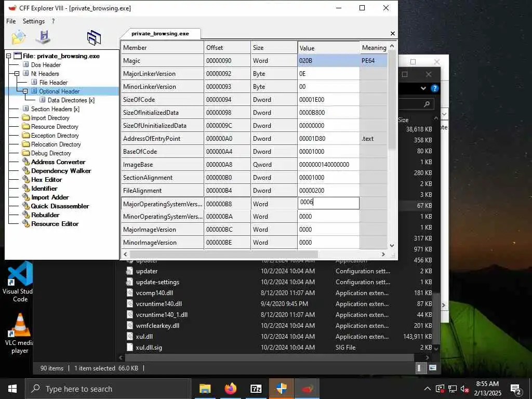
Task: Open the Visual Studio Code desktop shortcut
Action: pos(19,282)
